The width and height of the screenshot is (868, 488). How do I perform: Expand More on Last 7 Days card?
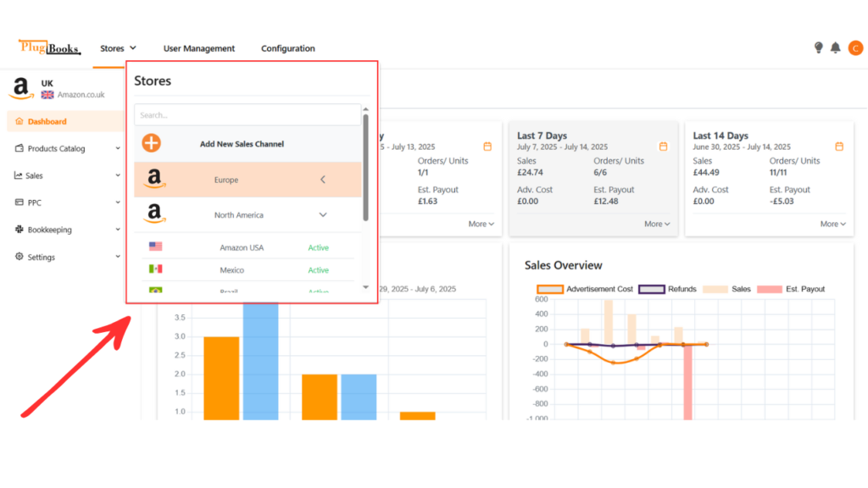point(657,224)
